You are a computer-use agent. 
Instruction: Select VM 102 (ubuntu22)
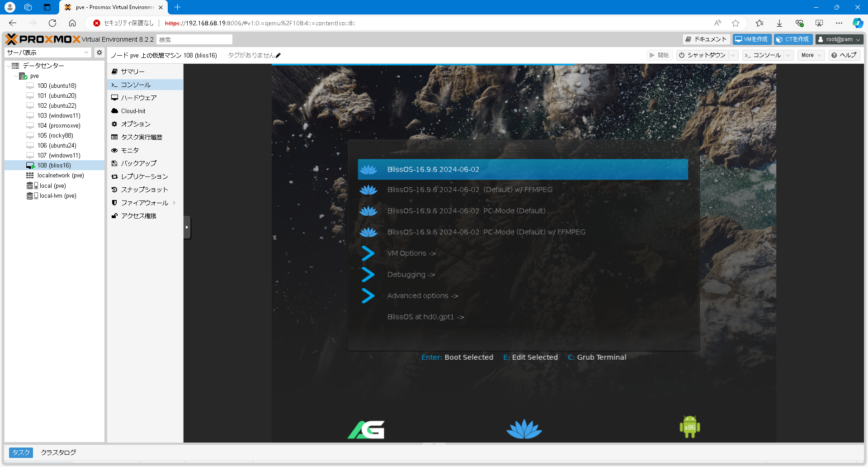pos(57,105)
